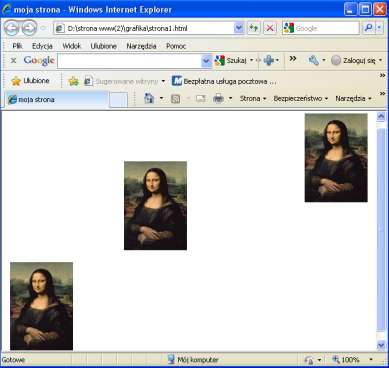
Task: Click the Ulubione favorites star button
Action: pyautogui.click(x=30, y=81)
